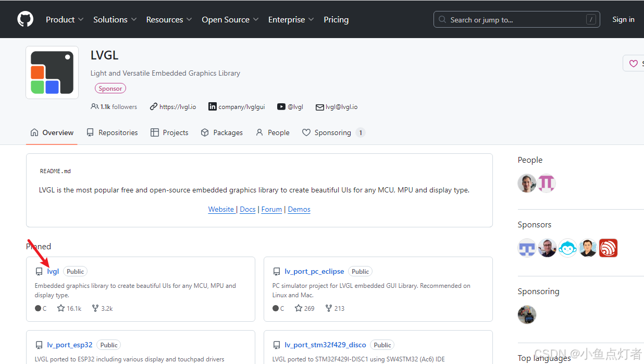This screenshot has height=364, width=644.
Task: Click the pink Sponsor badge
Action: pos(110,89)
